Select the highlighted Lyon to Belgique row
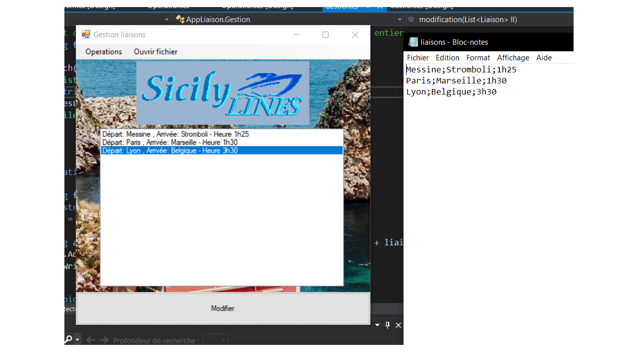This screenshot has width=644, height=362. (x=221, y=150)
